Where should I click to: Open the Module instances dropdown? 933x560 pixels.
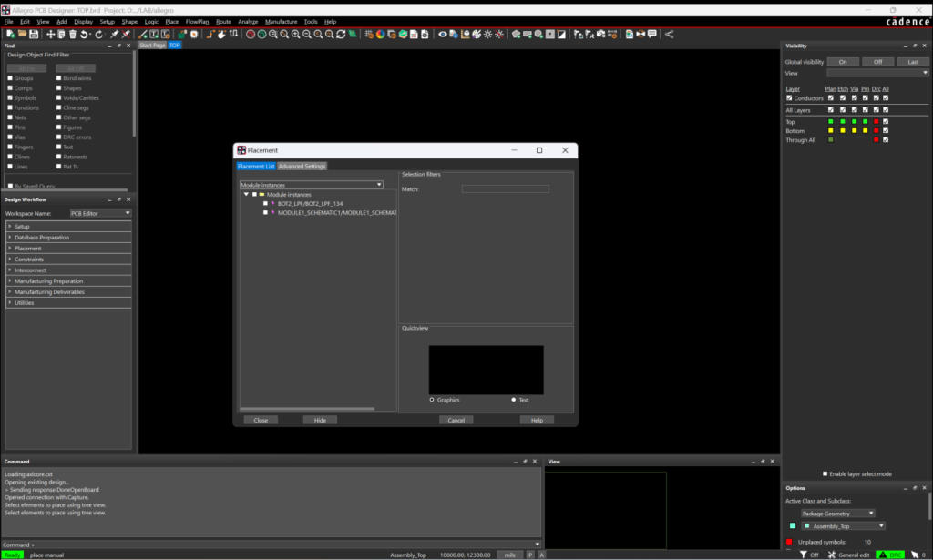(311, 185)
